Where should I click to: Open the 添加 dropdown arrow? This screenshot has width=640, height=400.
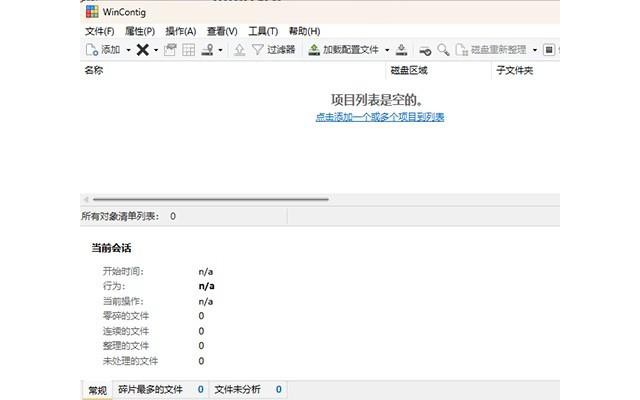[x=128, y=50]
